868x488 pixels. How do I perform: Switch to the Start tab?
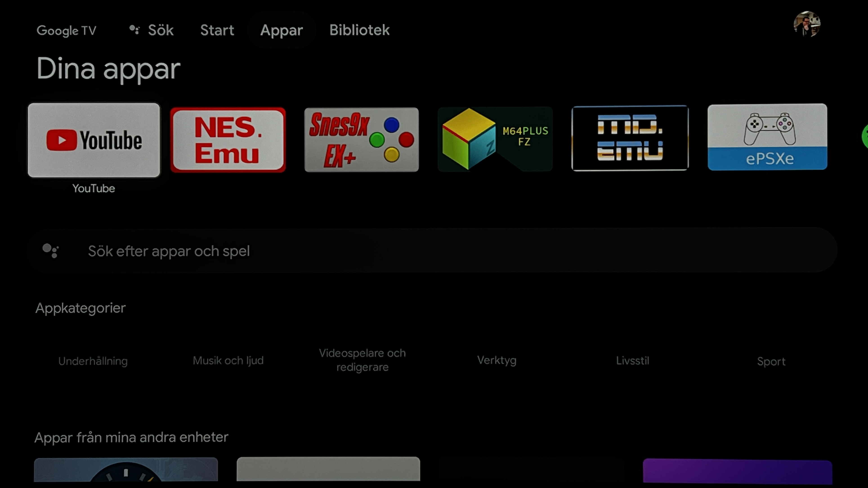click(x=217, y=30)
